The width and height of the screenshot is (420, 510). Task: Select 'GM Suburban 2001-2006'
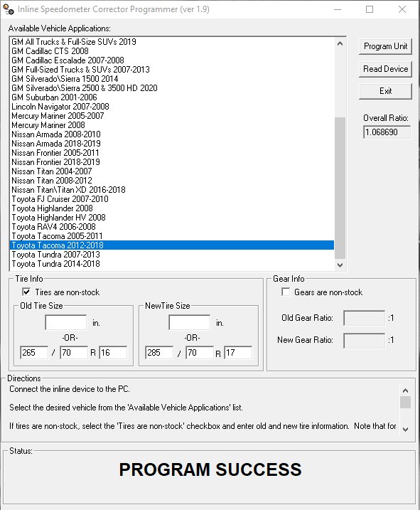tap(172, 97)
